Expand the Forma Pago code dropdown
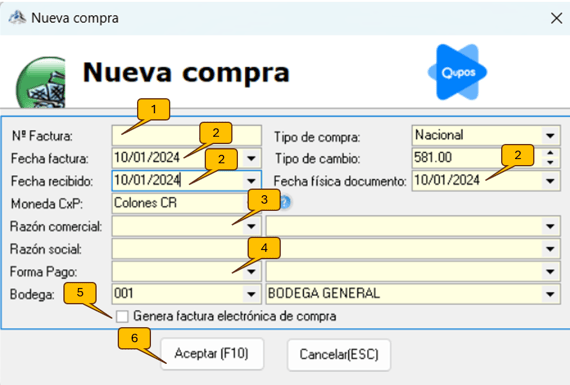Viewport: 570px width, 385px height. tap(251, 272)
